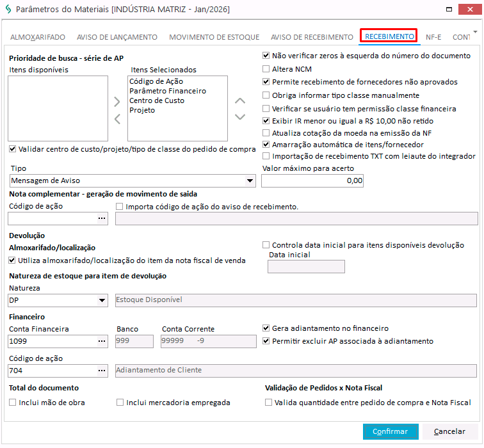Click the Valor máximo para acerto field
Viewport: 484px width, 448px height.
coord(312,181)
